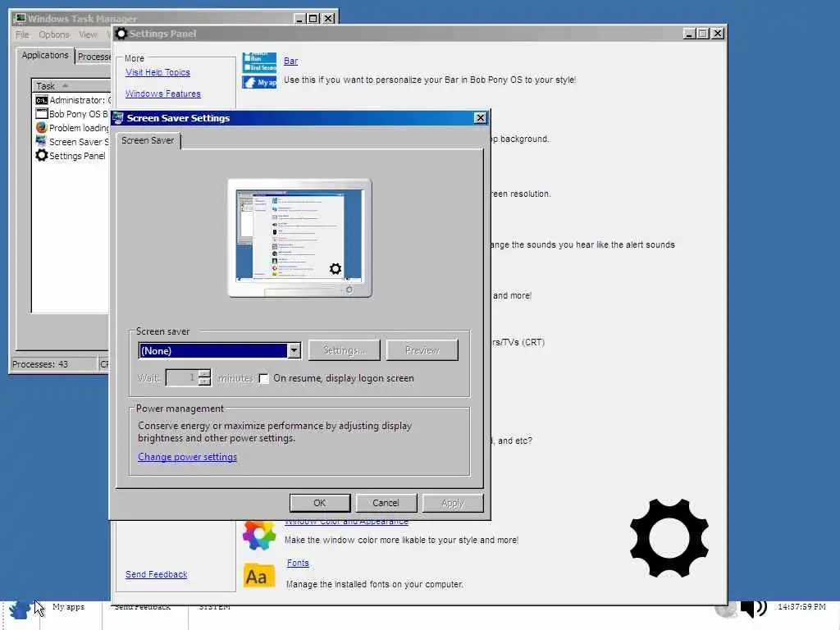
Task: Click the blue pony start icon on taskbar
Action: coord(20,610)
